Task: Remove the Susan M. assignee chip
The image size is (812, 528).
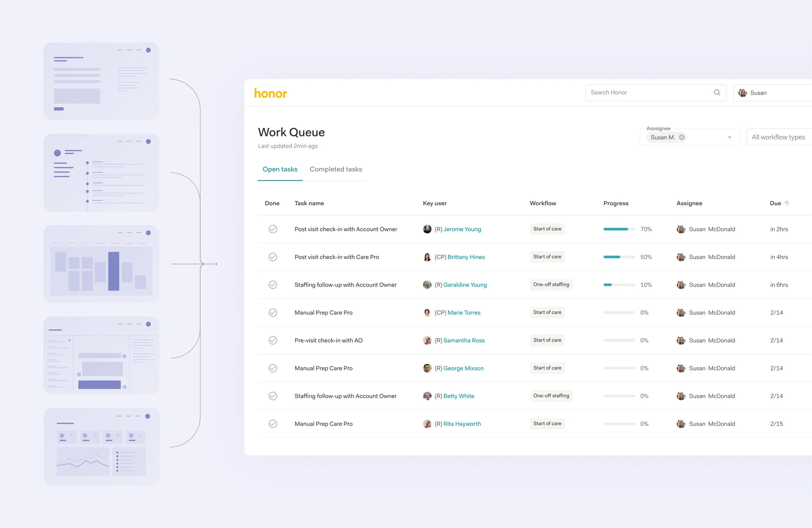Action: [681, 137]
